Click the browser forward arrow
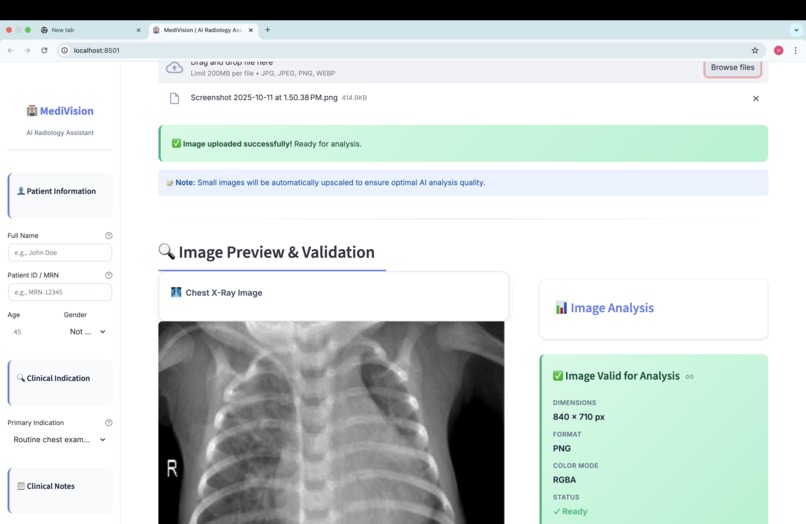The image size is (806, 524). click(27, 50)
